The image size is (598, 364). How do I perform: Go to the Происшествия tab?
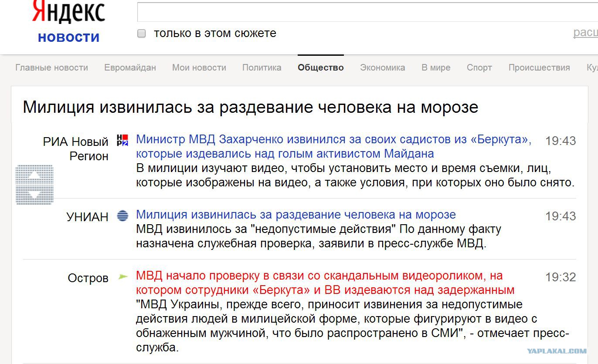539,67
